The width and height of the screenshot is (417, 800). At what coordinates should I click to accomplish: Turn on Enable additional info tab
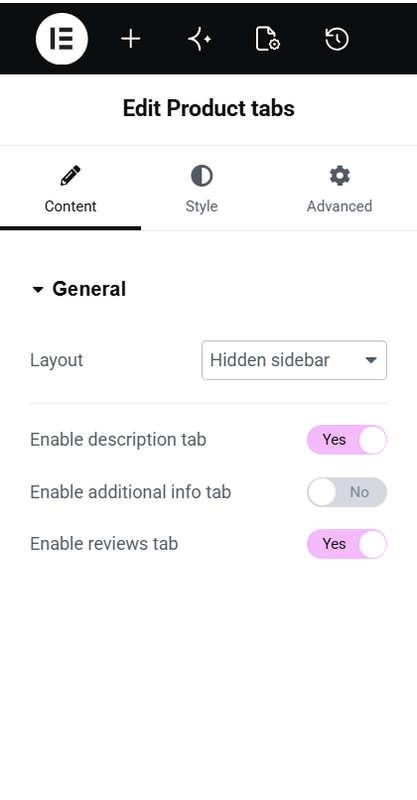pyautogui.click(x=347, y=492)
